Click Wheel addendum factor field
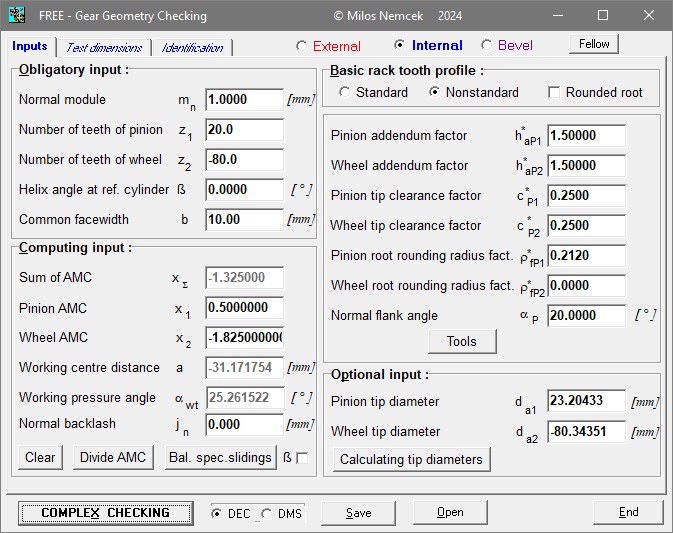Viewport: 673px width, 533px height. 586,166
